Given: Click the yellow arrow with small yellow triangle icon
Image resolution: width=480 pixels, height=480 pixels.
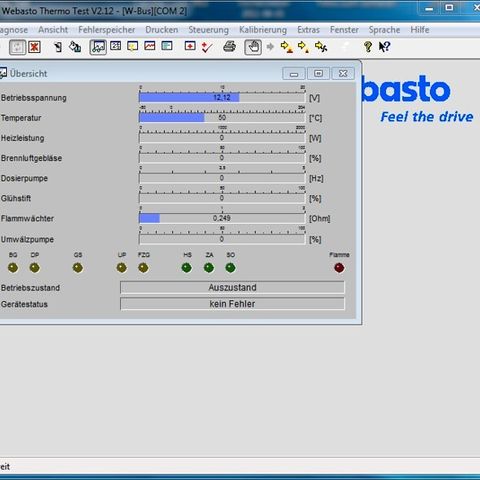Looking at the screenshot, I should [x=303, y=47].
